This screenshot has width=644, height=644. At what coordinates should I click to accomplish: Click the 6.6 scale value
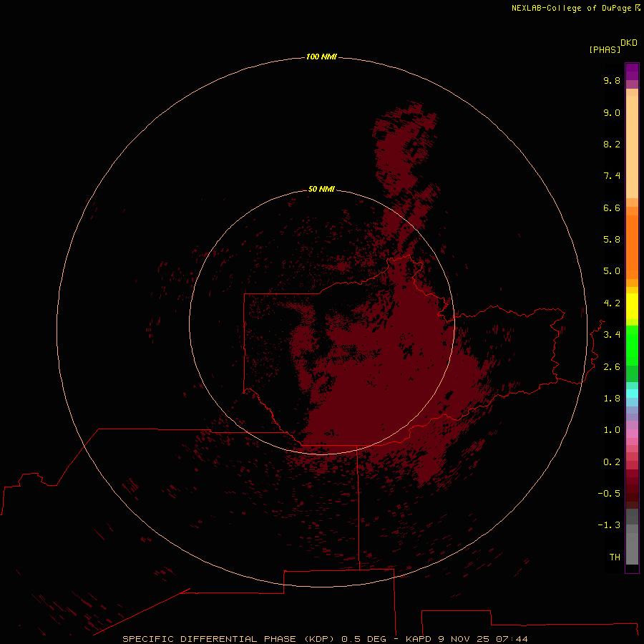tap(612, 208)
